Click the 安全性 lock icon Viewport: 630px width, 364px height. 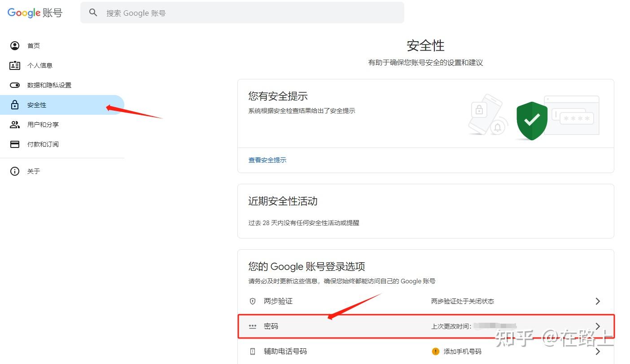tap(15, 105)
